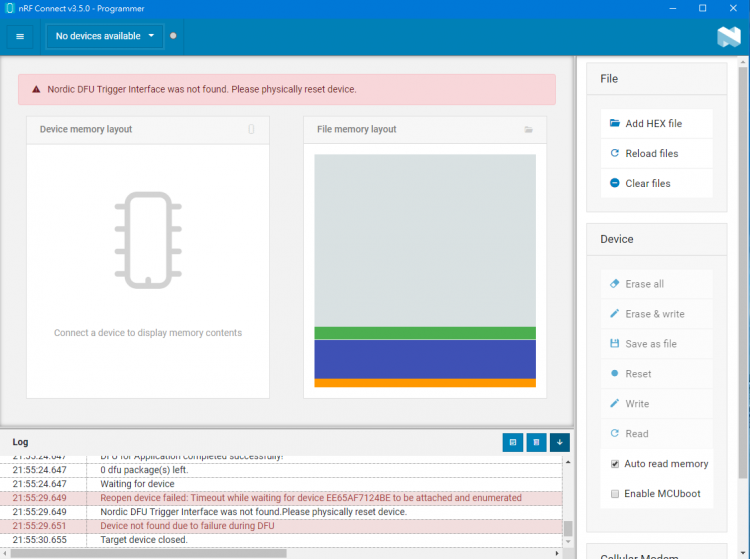Click the 'Reopen device failed' log entry
The image size is (750, 559).
(311, 498)
